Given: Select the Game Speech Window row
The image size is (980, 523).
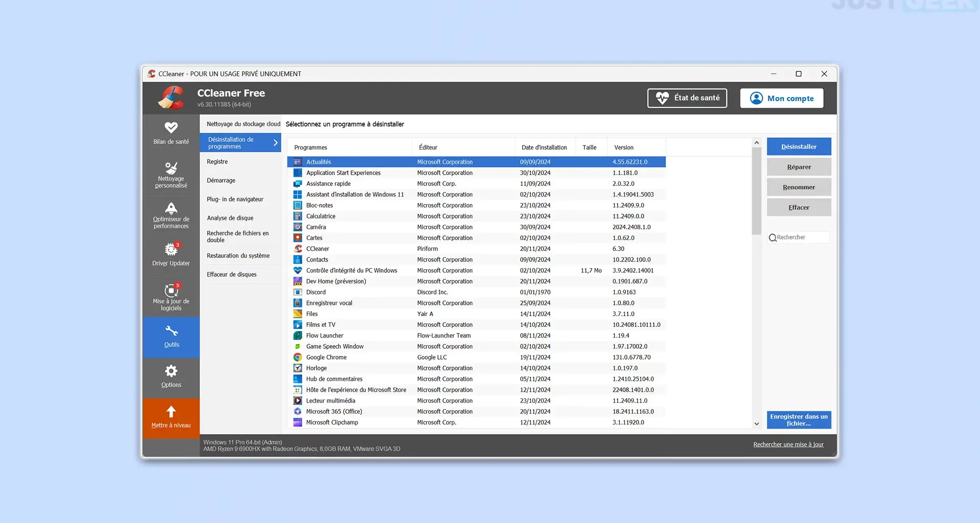Looking at the screenshot, I should (477, 347).
